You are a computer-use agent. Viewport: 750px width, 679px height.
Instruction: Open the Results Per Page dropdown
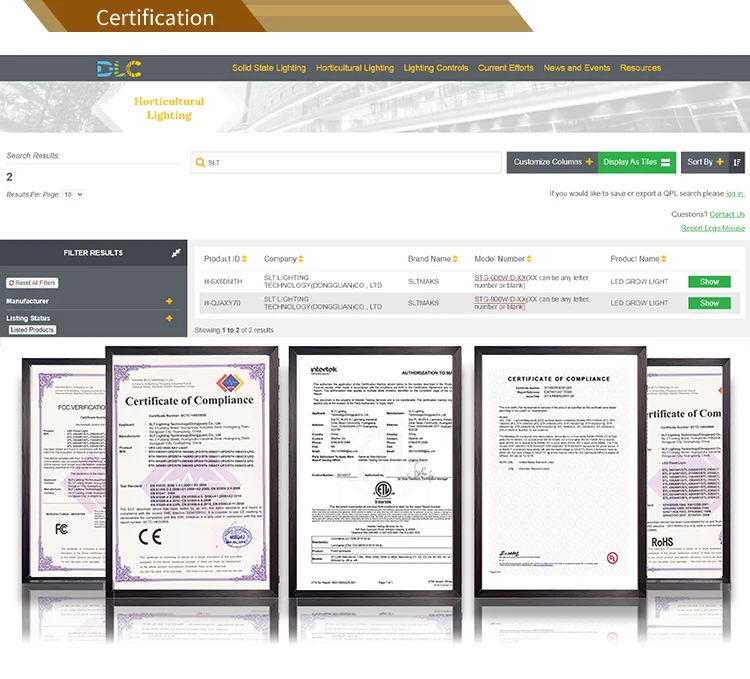[x=74, y=194]
